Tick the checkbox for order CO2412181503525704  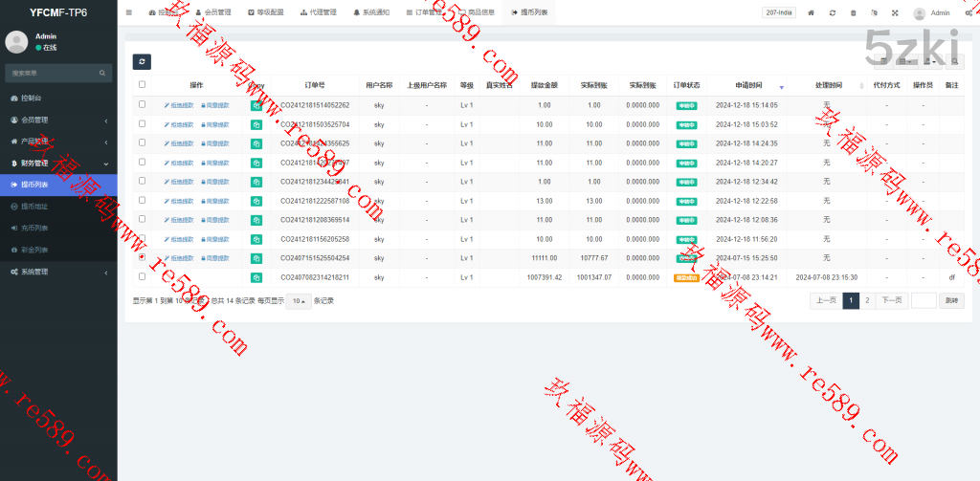click(143, 124)
